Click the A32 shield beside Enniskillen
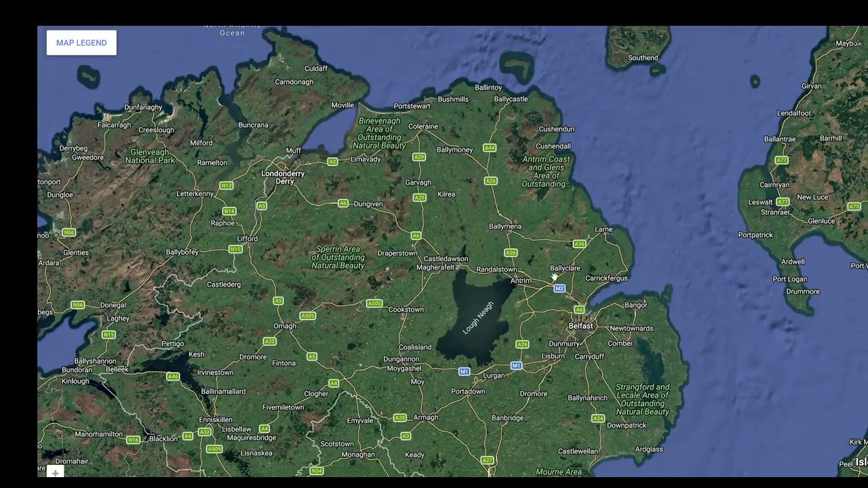The image size is (868, 488). click(x=205, y=432)
